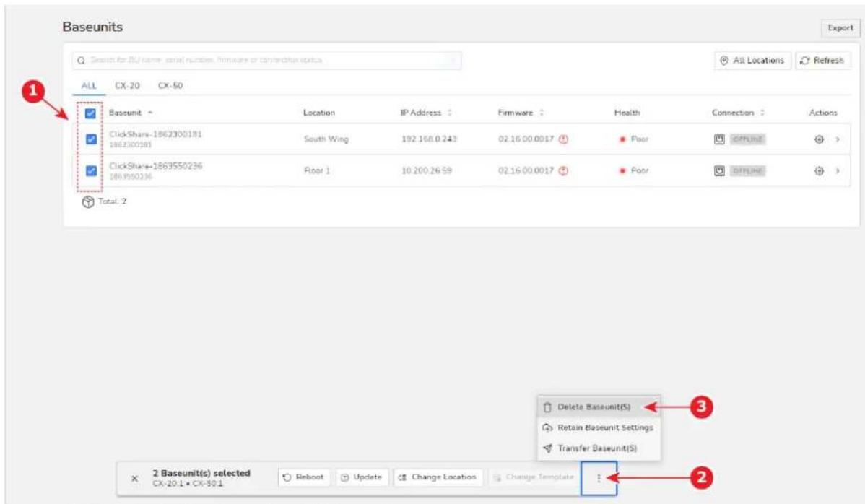
Task: Click the Baseunits page heading
Action: coord(92,27)
